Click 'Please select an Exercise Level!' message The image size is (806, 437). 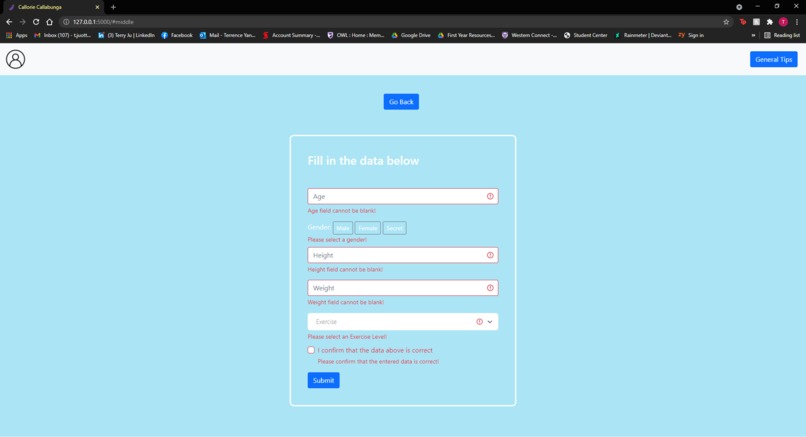[347, 337]
